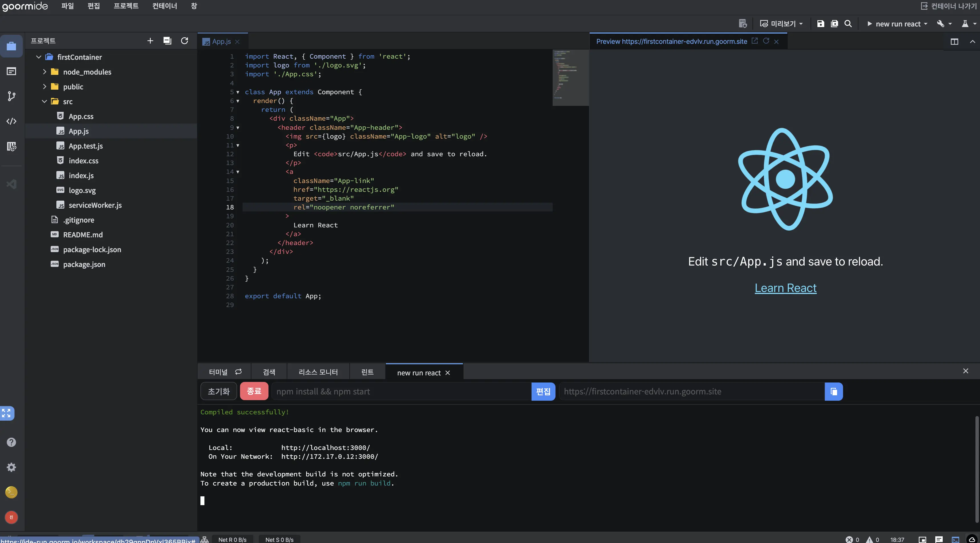Screen dimensions: 980x543
Task: Click the Learn React link in preview
Action: (786, 288)
